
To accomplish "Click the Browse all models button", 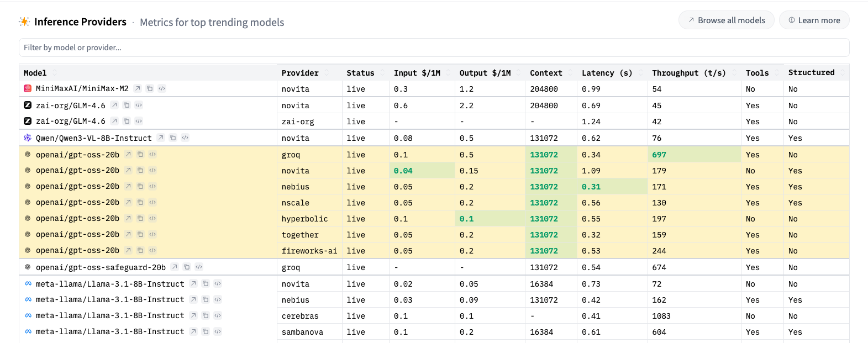I will click(726, 20).
